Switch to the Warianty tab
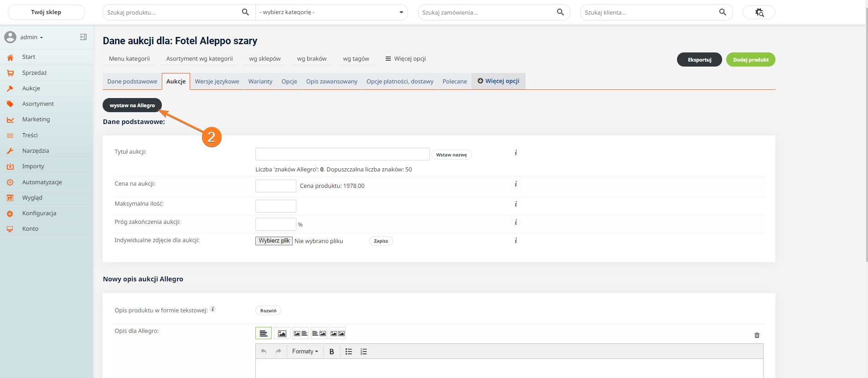Viewport: 868px width, 378px height. click(260, 82)
